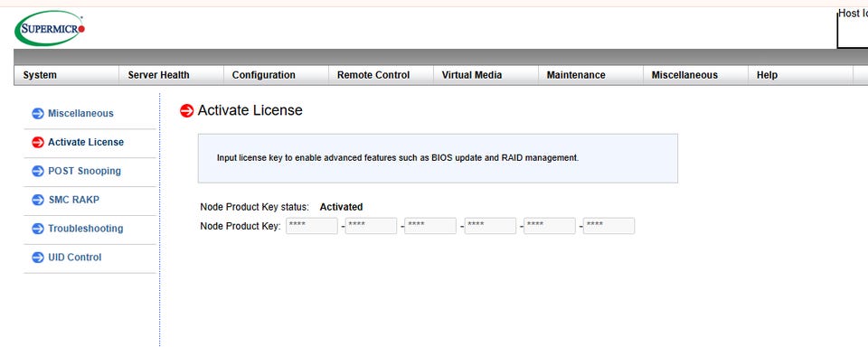Click 'Node Product Key status:' label
This screenshot has height=347, width=868.
coord(255,207)
